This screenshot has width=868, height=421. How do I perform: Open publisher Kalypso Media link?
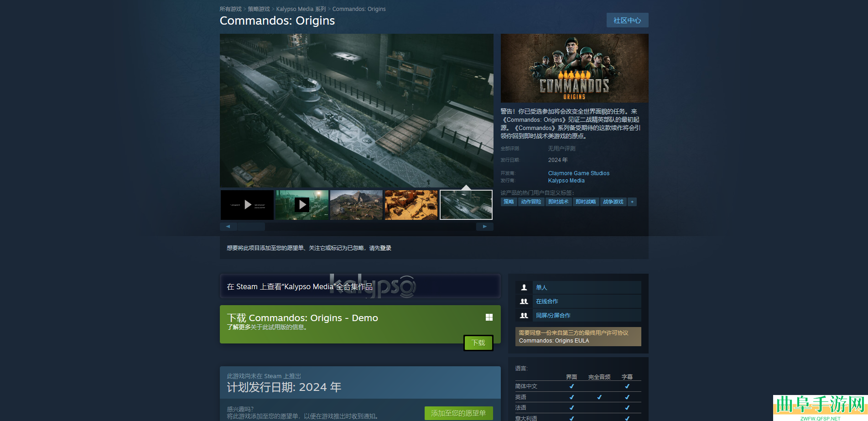point(567,181)
